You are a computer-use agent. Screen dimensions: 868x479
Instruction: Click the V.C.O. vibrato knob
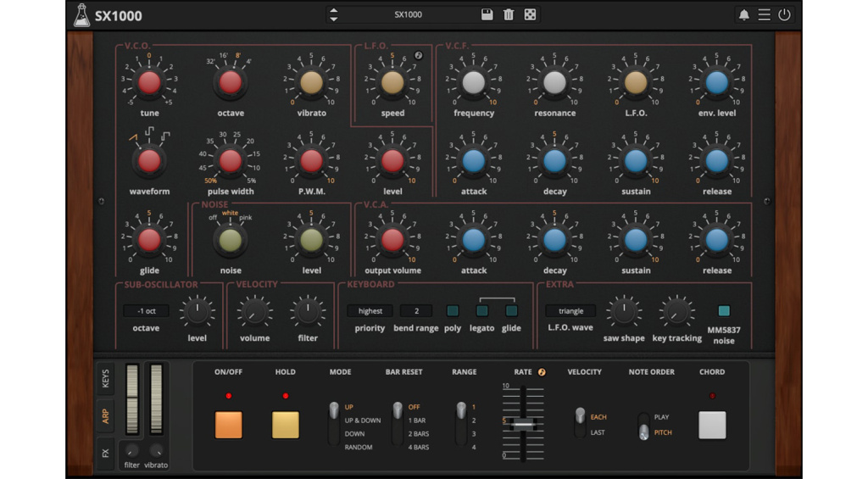(311, 82)
